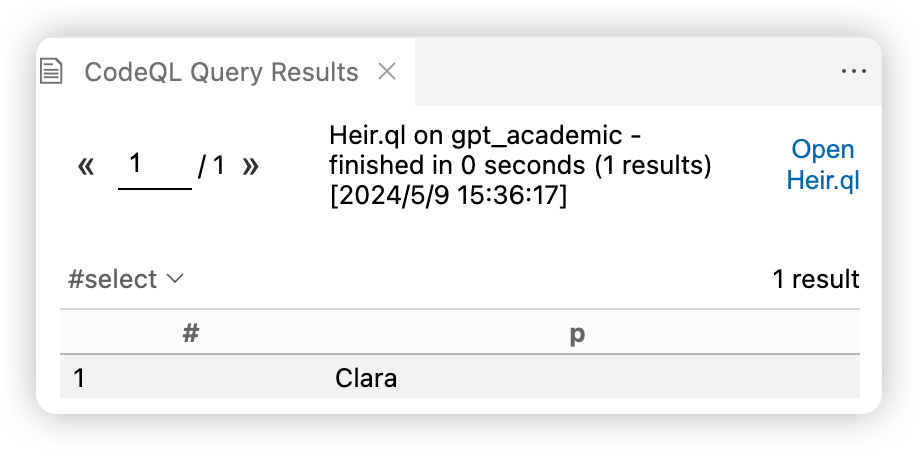Close the CodeQL Query Results tab
Viewport: 918px width, 450px height.
pyautogui.click(x=387, y=71)
